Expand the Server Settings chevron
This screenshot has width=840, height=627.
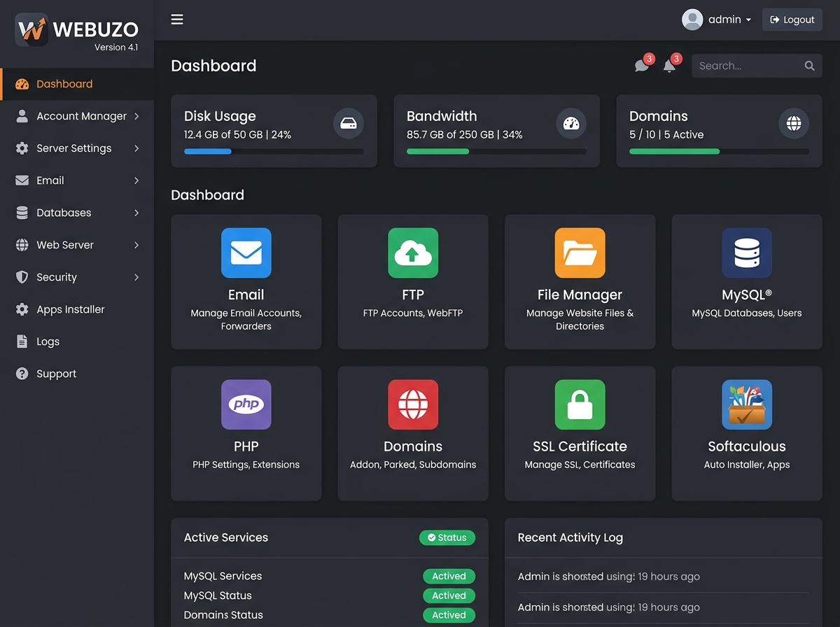point(136,148)
